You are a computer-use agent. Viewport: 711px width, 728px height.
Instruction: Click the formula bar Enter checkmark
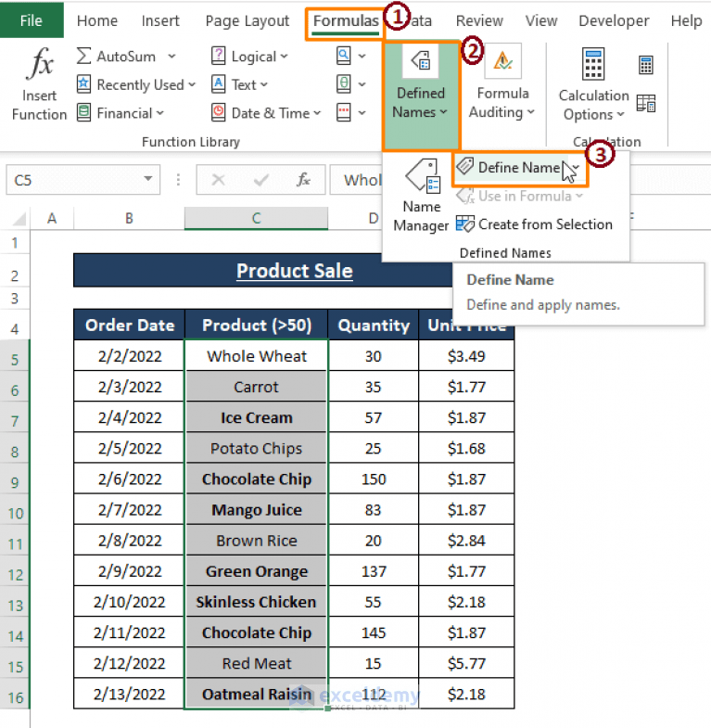pyautogui.click(x=261, y=180)
